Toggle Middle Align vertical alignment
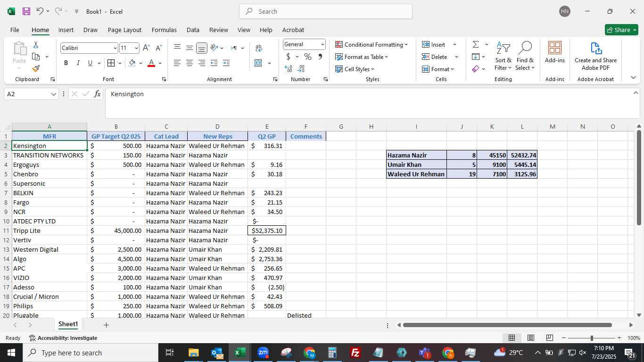Image resolution: width=644 pixels, height=362 pixels. pos(190,48)
